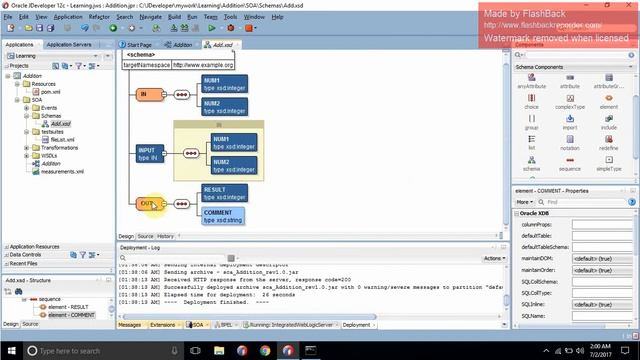The width and height of the screenshot is (640, 360).
Task: Collapse the Schema Components palette section
Action: coord(631,67)
